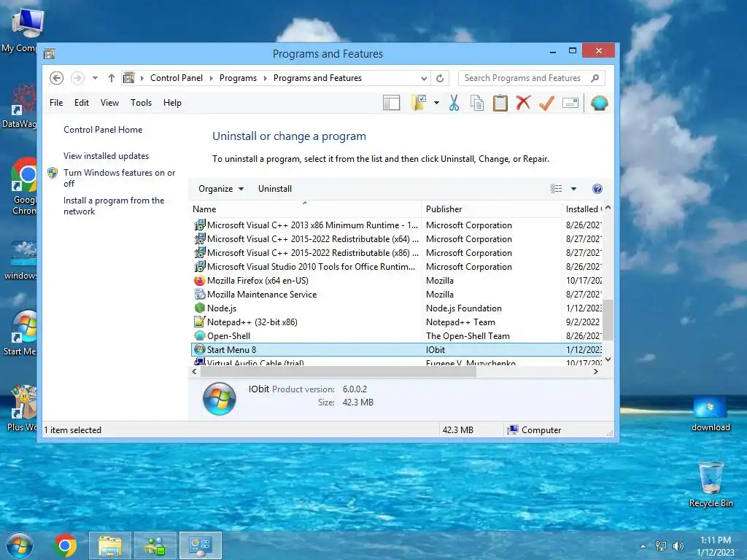Screen dimensions: 747x560
Task: Click the Copy toolbar icon
Action: tap(477, 103)
